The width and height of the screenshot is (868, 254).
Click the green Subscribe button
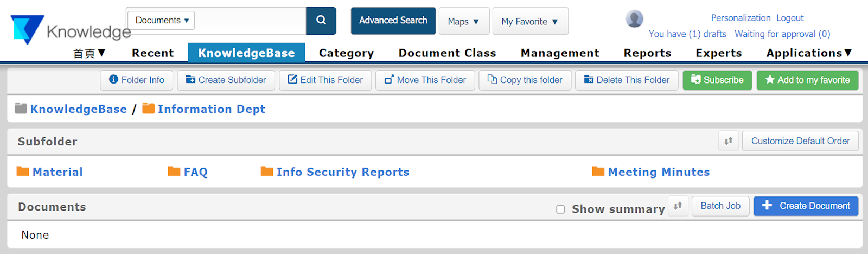click(717, 80)
